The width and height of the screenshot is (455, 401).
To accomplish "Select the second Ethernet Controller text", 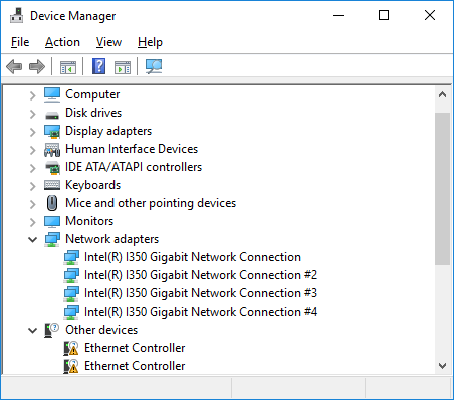I will (x=135, y=366).
